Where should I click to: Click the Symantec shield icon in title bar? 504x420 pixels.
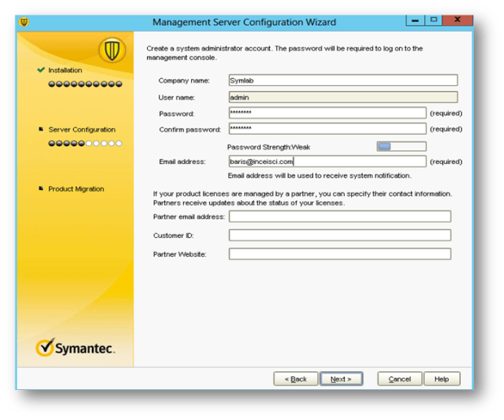pyautogui.click(x=24, y=22)
